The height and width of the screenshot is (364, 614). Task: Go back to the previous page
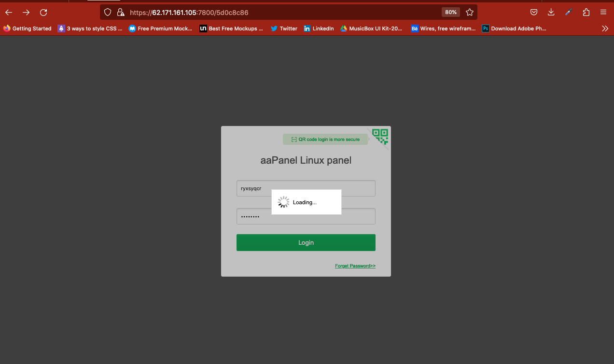(9, 13)
